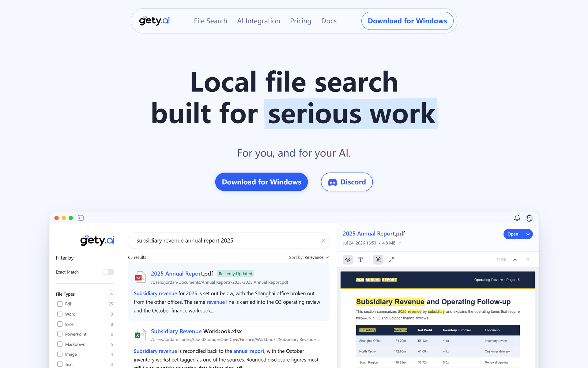The image size is (588, 368).
Task: Go to the Pricing page
Action: click(300, 21)
